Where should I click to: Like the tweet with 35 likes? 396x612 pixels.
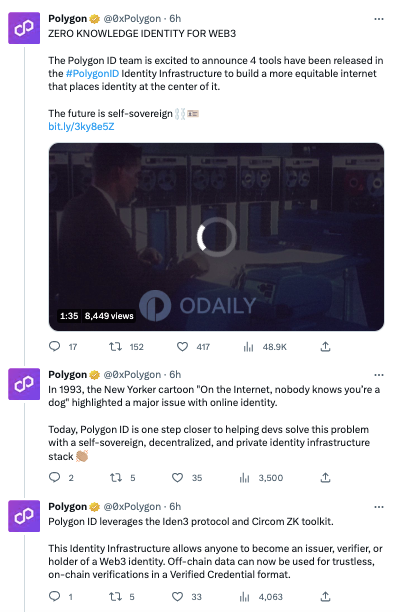click(178, 477)
